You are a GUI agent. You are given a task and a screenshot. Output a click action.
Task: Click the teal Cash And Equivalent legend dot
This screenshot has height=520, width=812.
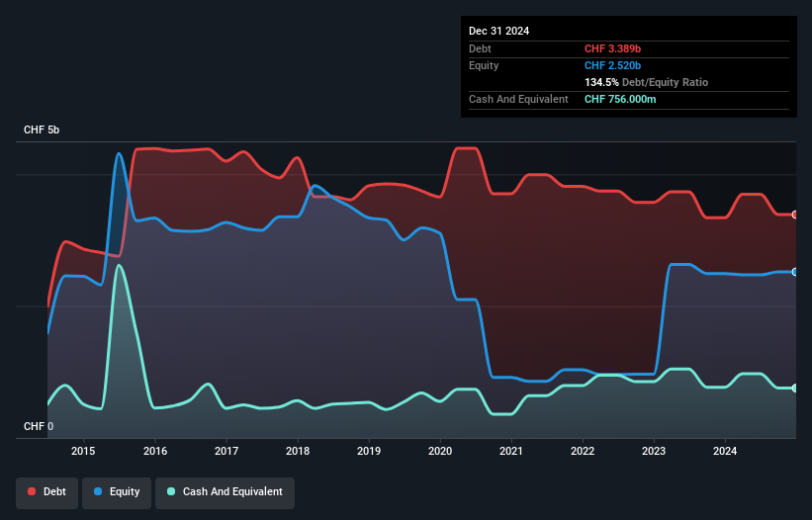pyautogui.click(x=171, y=491)
